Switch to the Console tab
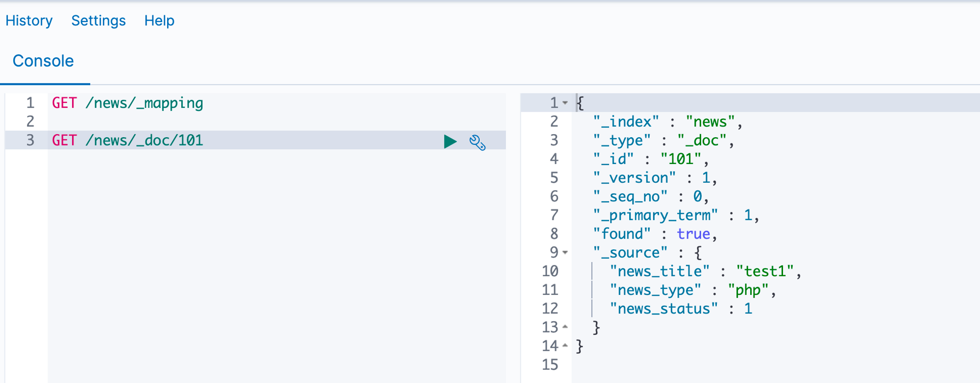 click(x=43, y=61)
